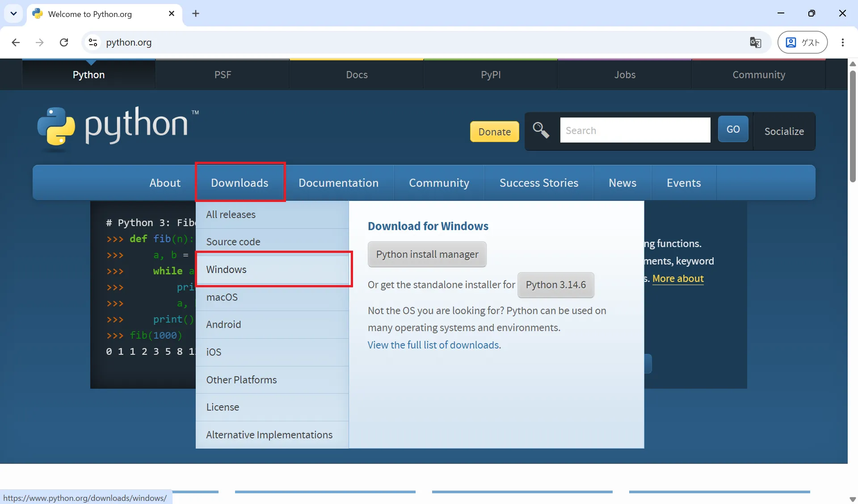
Task: Open Alternative Implementations menu entry
Action: click(272, 435)
